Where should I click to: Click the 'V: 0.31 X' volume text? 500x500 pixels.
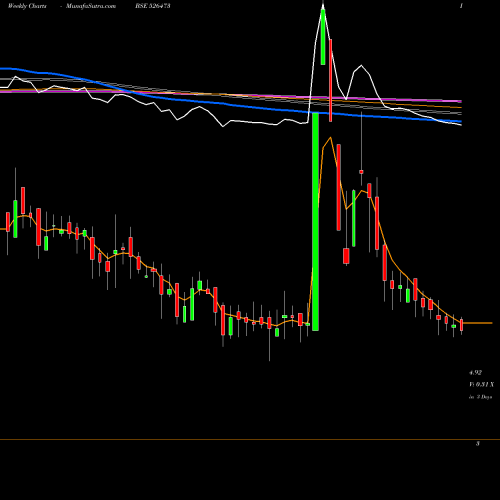(481, 384)
